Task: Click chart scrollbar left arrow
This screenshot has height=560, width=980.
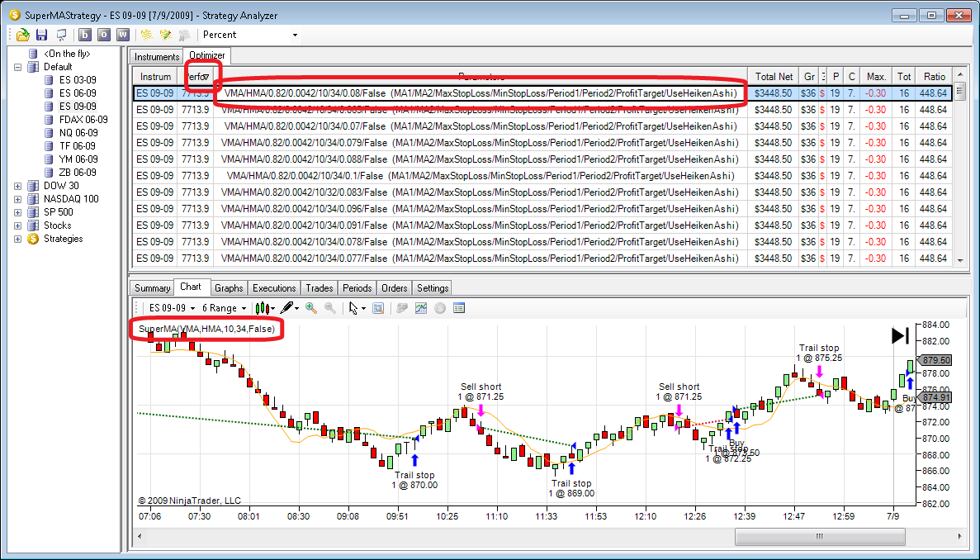Action: click(140, 536)
